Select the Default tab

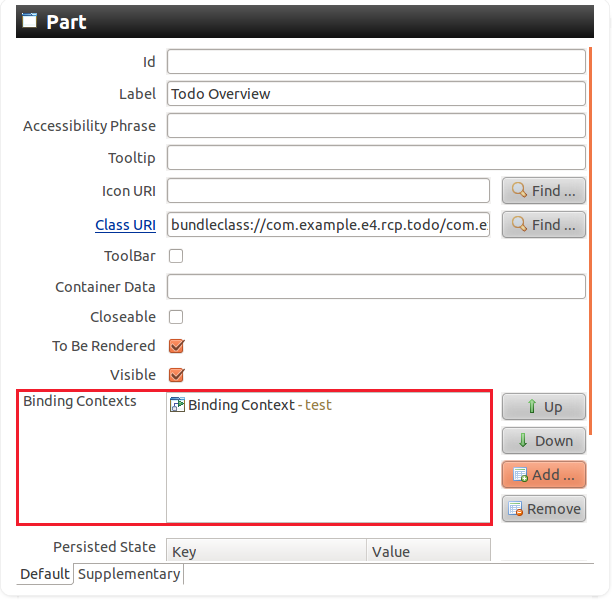45,574
